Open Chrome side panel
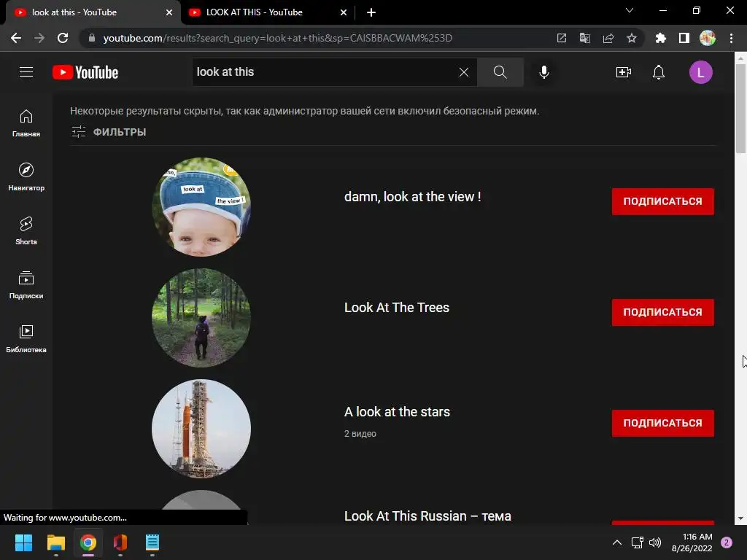Screen dimensions: 747x560 tap(684, 38)
